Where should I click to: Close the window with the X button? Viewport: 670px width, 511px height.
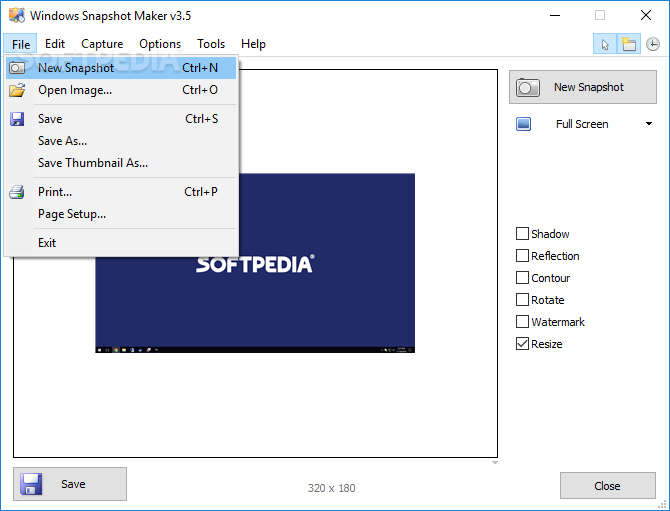tap(646, 15)
